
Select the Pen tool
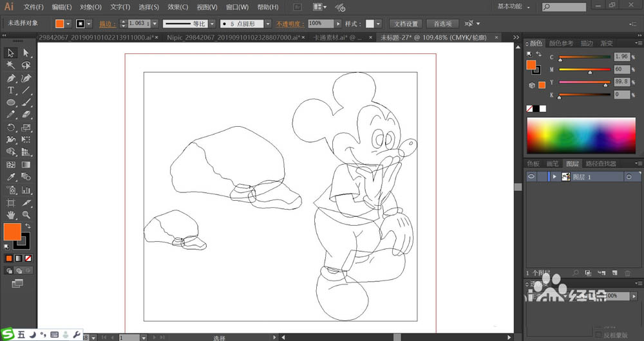tap(11, 78)
